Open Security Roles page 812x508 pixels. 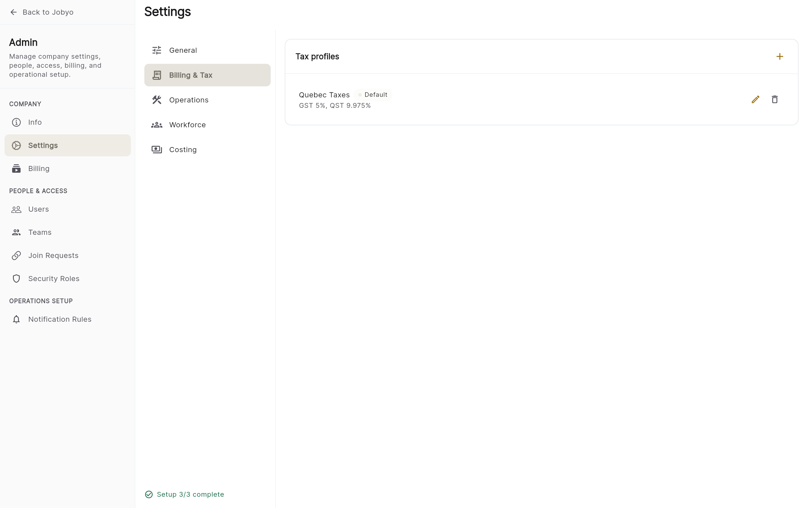67,279
